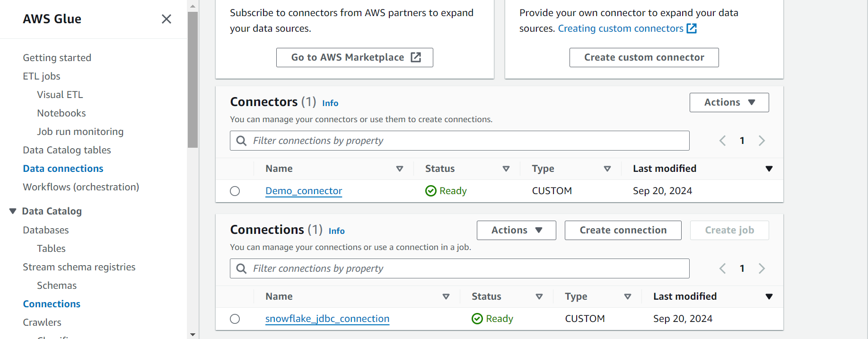The image size is (868, 339).
Task: Open Tables under Databases
Action: 51,249
